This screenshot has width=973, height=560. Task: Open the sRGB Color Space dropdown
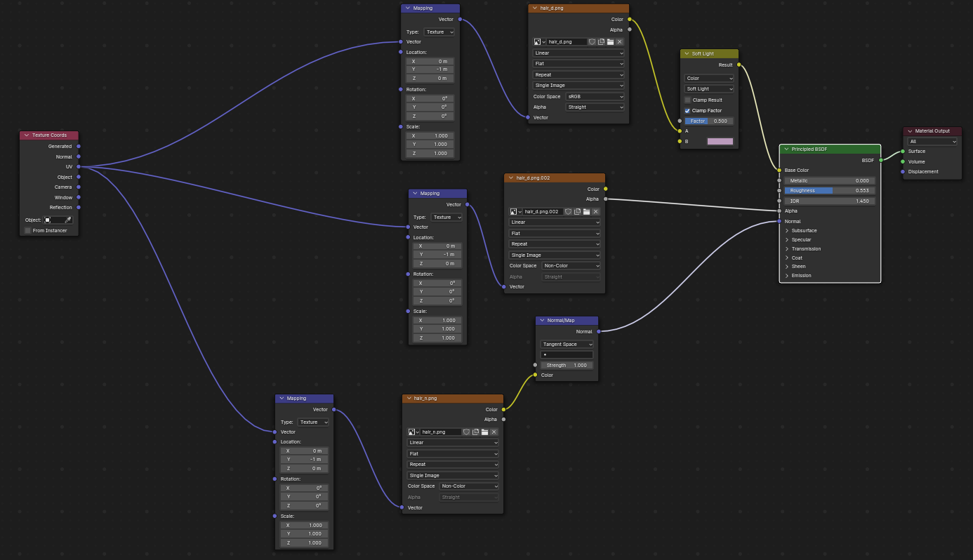point(595,96)
